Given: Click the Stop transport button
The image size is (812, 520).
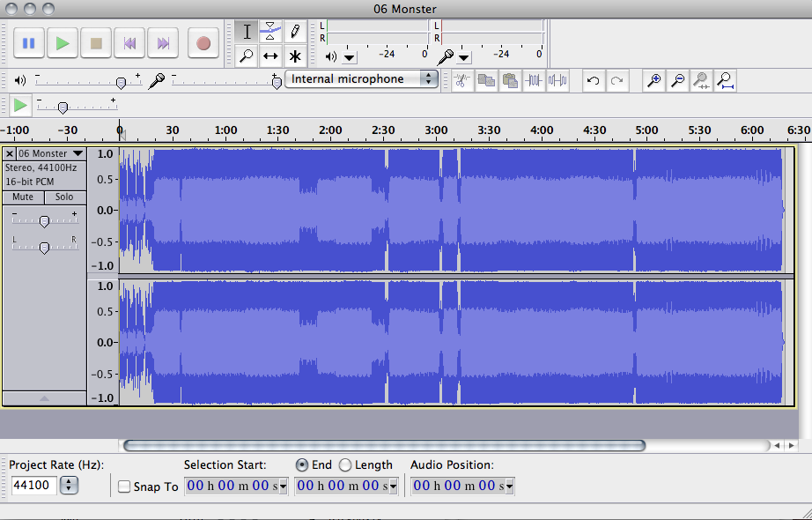Looking at the screenshot, I should tap(96, 43).
